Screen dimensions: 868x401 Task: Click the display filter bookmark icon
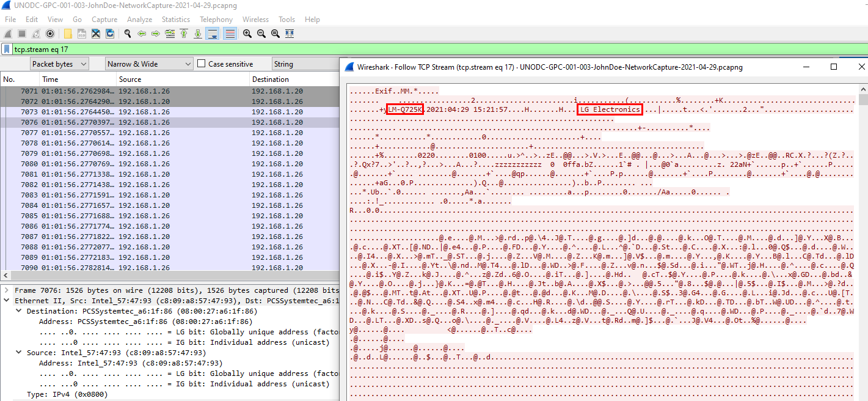(x=7, y=49)
